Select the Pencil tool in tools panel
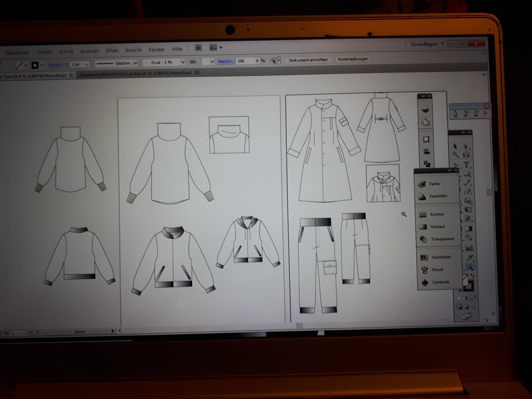The image size is (532, 399). click(x=466, y=182)
